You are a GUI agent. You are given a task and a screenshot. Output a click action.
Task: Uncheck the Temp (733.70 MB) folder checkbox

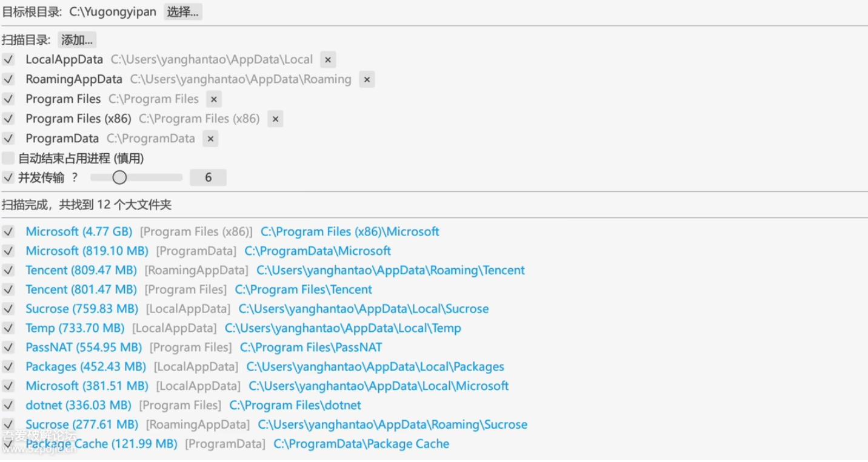coord(8,328)
